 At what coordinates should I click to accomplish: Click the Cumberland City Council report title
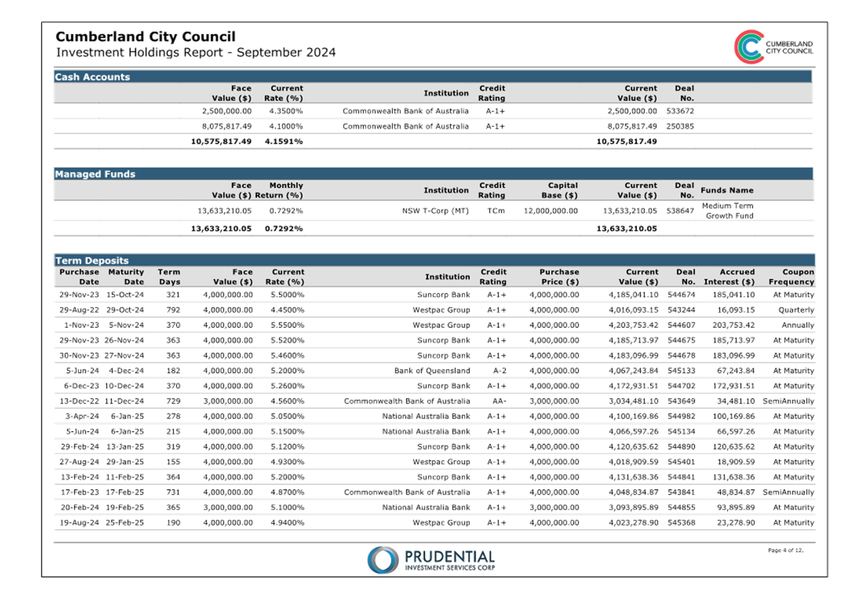145,36
